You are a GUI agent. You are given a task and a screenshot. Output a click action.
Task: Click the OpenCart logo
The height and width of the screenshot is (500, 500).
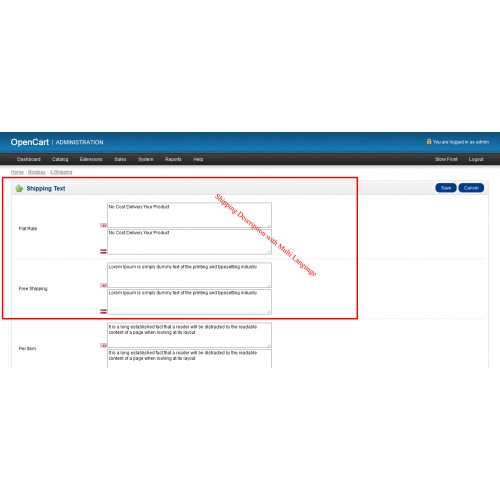30,142
